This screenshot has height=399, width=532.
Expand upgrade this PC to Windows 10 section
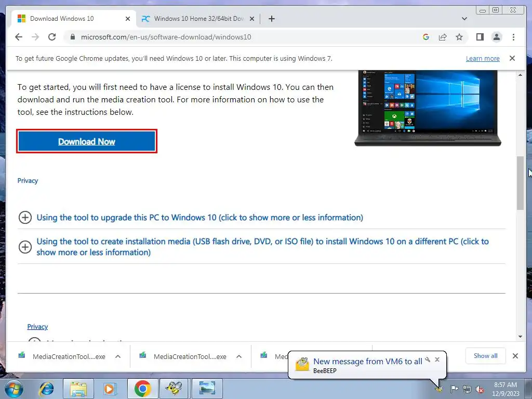[x=199, y=218]
